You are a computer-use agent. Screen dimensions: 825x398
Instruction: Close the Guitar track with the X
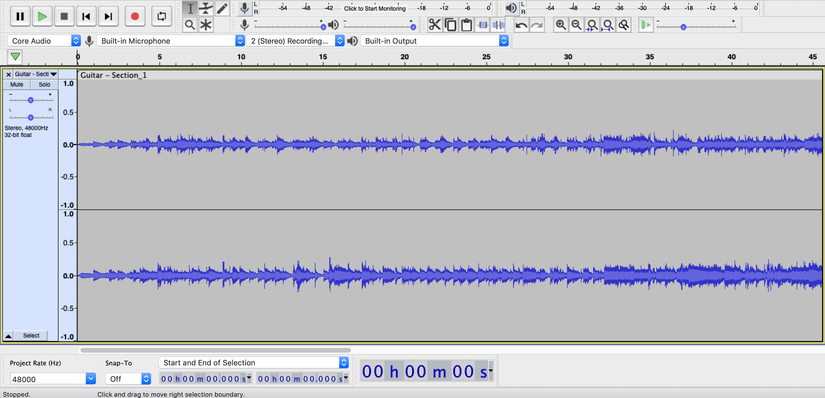[x=8, y=74]
